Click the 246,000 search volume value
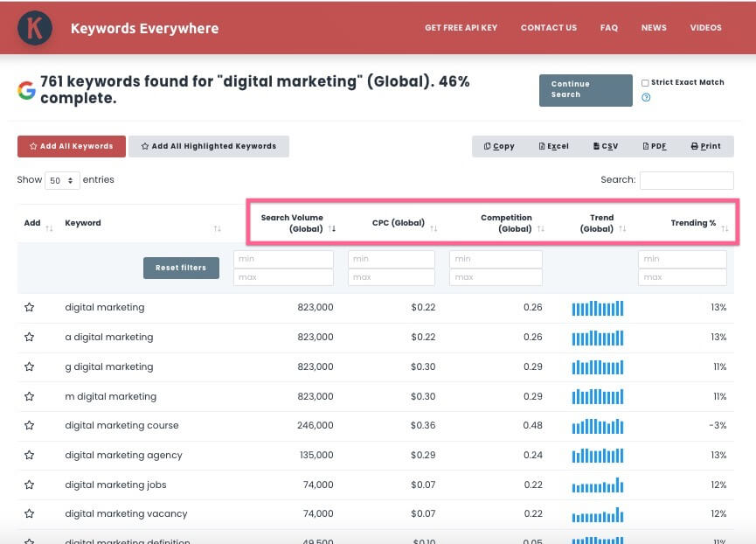The image size is (756, 544). [315, 425]
